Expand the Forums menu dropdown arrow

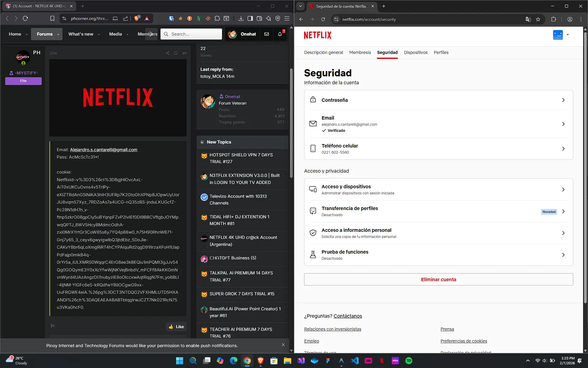(58, 34)
